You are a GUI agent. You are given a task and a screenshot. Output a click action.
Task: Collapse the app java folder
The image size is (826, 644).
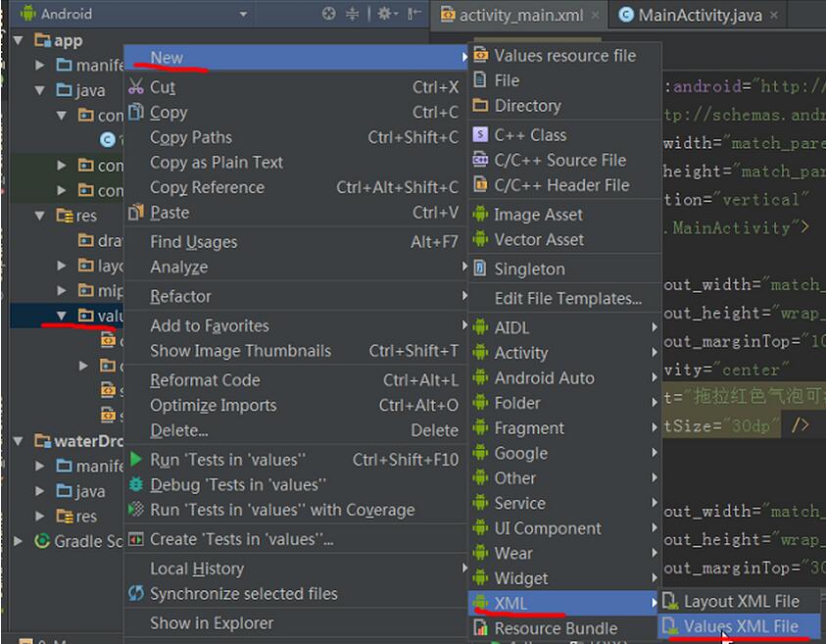39,90
